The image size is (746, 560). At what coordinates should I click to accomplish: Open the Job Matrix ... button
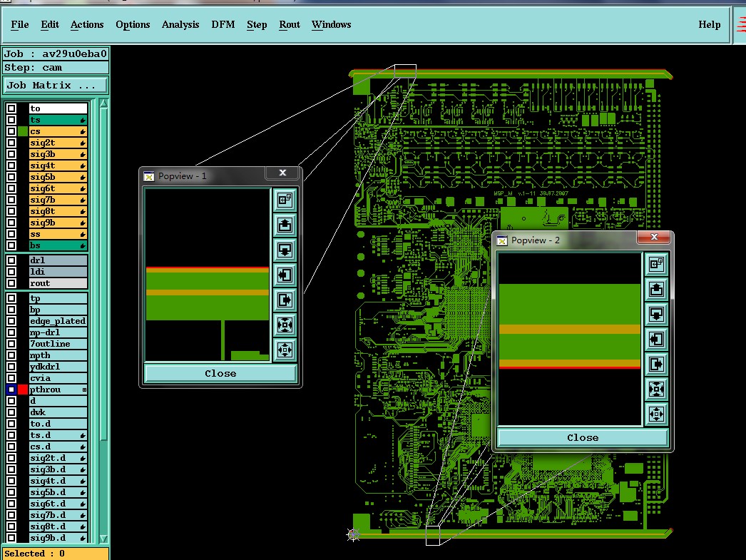tap(55, 86)
